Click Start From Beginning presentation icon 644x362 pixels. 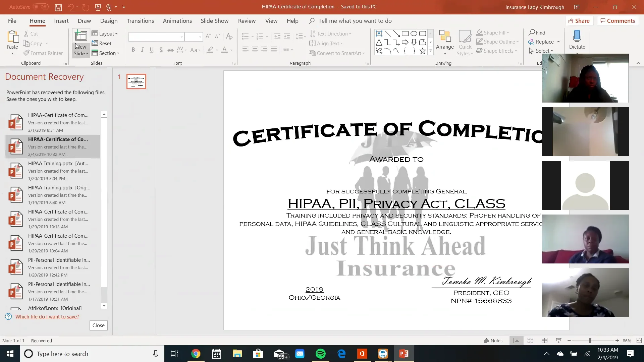coord(98,7)
